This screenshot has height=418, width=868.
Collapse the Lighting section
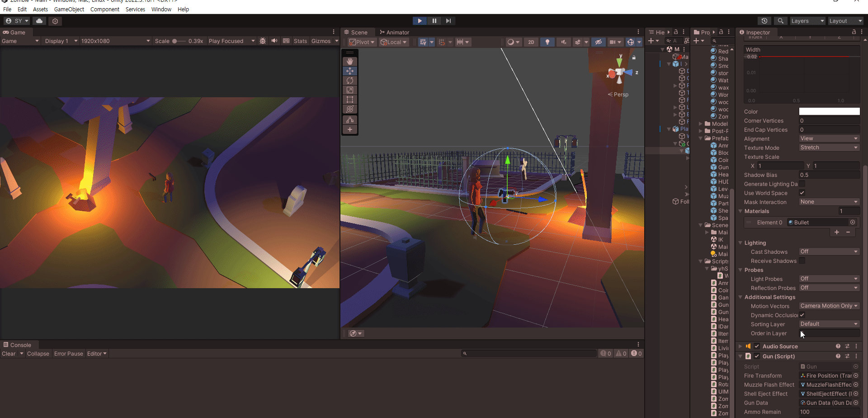741,243
